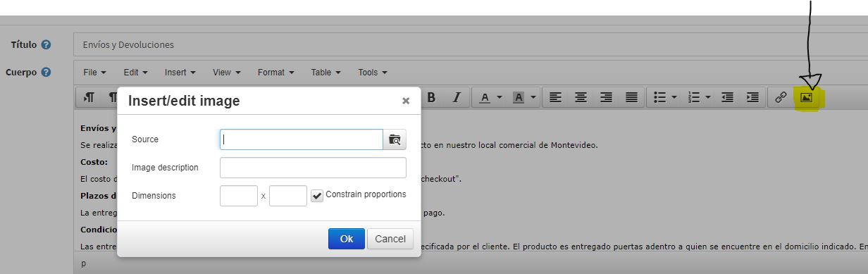Toggle the Constrain proportions checkbox
The image size is (868, 274).
[317, 195]
